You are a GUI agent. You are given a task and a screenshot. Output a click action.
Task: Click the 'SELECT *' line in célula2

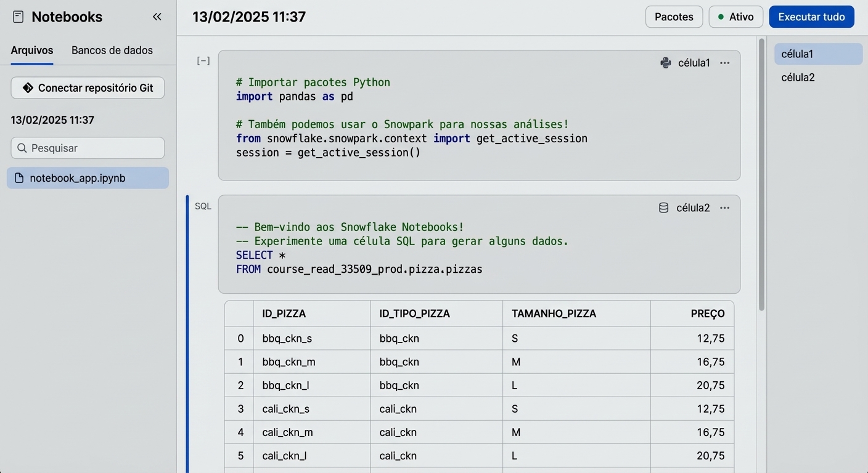click(261, 255)
